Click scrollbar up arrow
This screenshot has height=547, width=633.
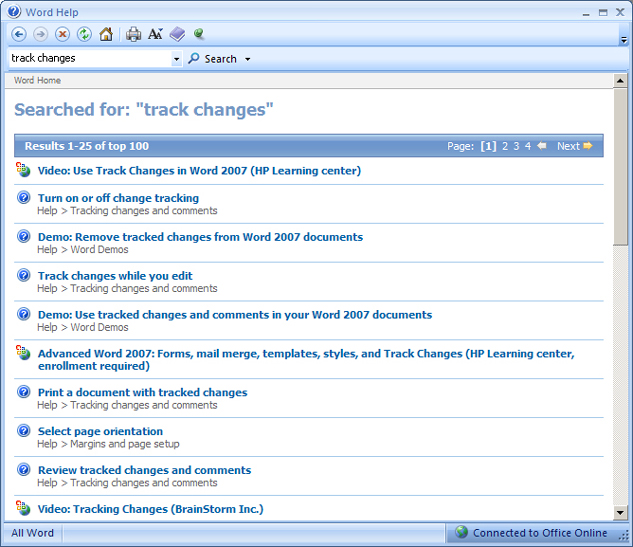[620, 81]
